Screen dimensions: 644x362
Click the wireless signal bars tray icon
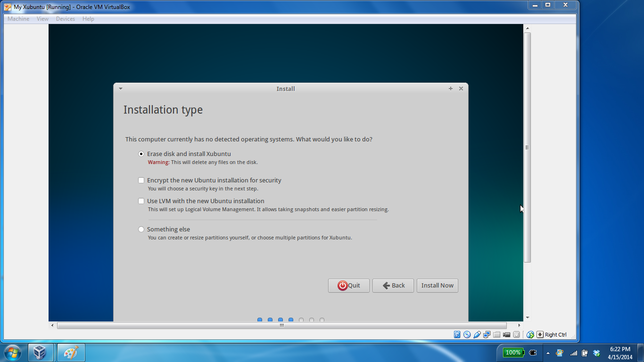tap(573, 353)
